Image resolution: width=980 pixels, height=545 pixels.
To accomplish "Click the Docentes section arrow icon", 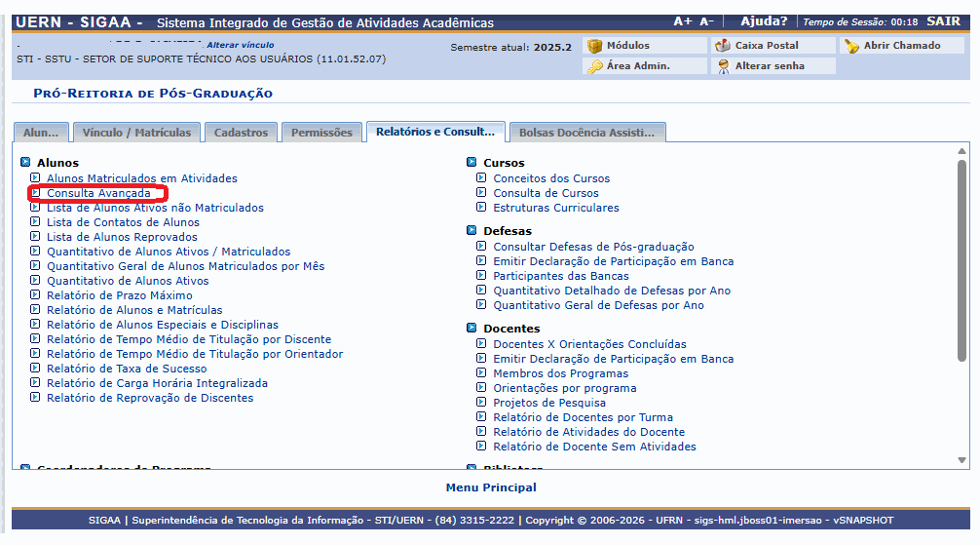I will point(471,329).
